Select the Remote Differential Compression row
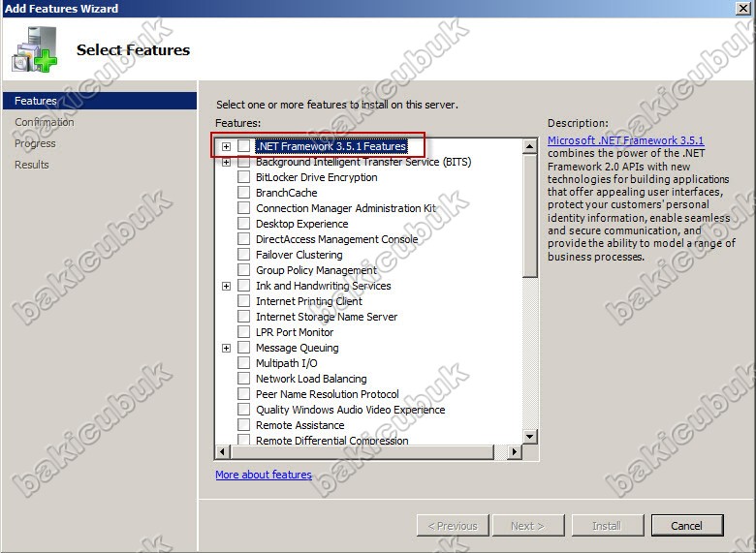756x553 pixels. coord(332,440)
